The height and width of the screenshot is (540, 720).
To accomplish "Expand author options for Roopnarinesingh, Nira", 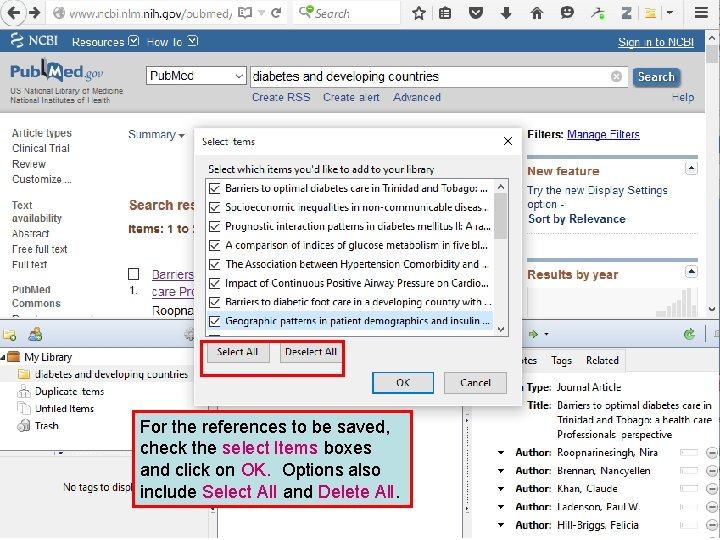I will 501,453.
